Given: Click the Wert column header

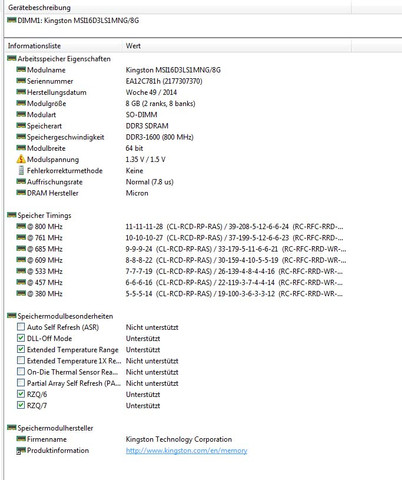Looking at the screenshot, I should coord(237,46).
